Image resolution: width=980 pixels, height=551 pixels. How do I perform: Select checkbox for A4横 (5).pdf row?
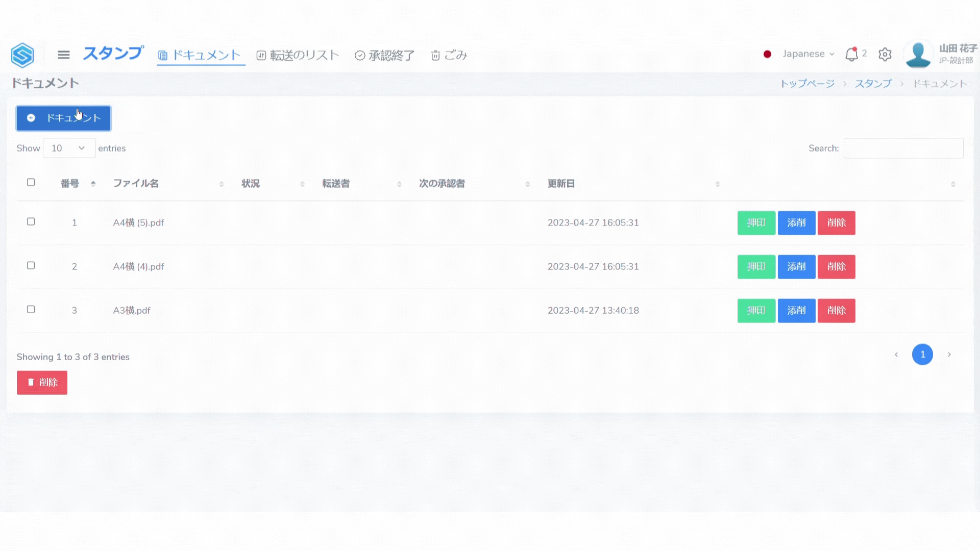tap(31, 222)
